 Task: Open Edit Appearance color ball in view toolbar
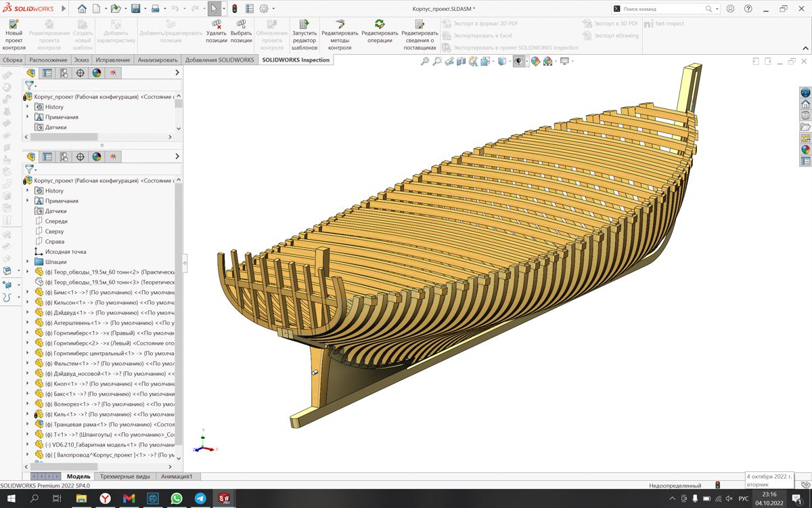(x=535, y=62)
